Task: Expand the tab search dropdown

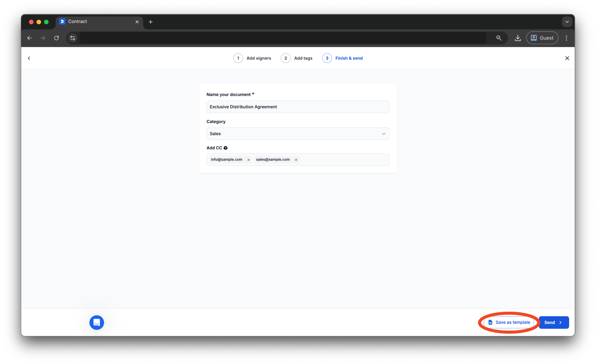Action: click(x=567, y=22)
